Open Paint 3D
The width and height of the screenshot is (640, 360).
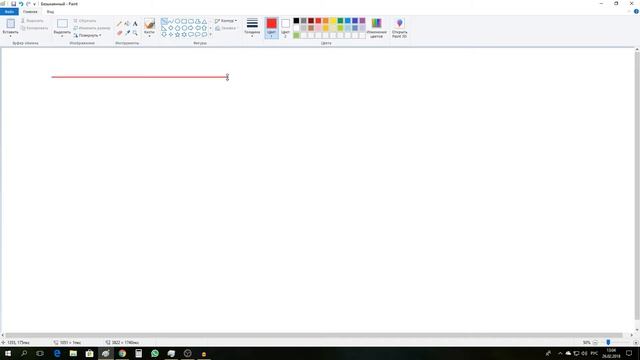[x=400, y=28]
